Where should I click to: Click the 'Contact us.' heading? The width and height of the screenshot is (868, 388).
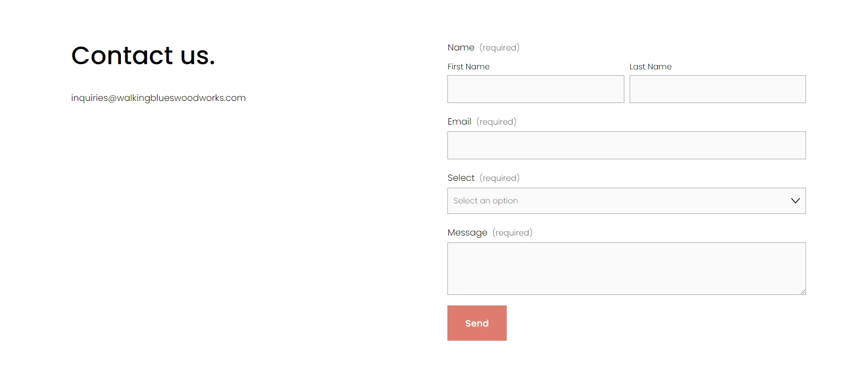[x=143, y=55]
